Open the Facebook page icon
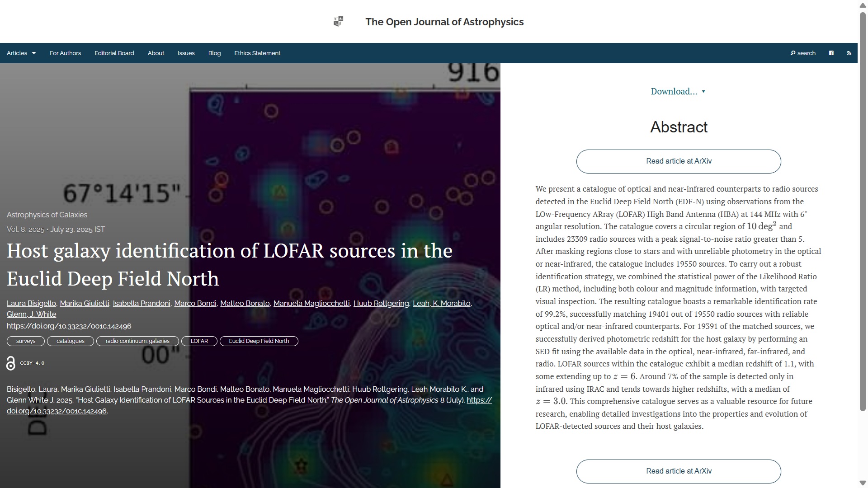 831,53
